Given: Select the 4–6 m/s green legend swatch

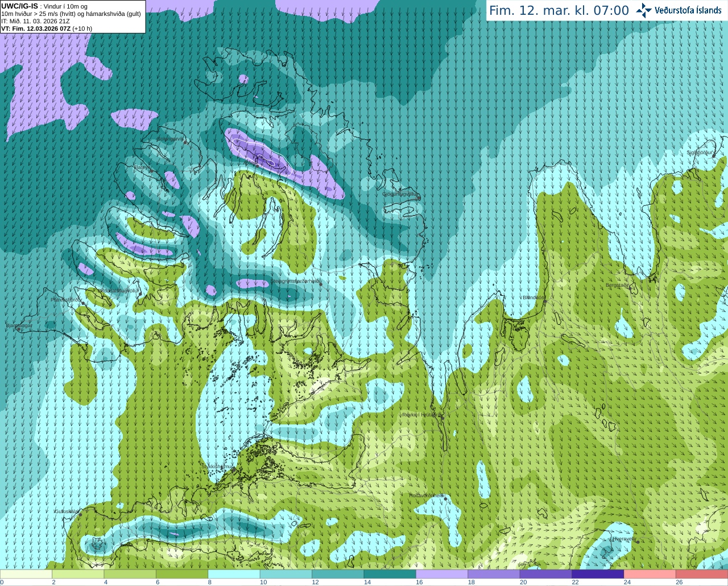Looking at the screenshot, I should [130, 575].
